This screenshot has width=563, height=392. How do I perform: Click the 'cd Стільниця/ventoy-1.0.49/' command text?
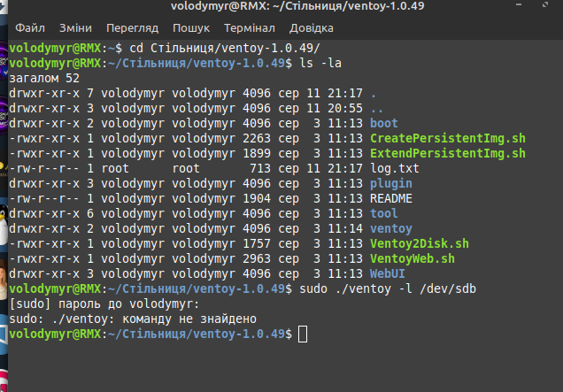225,48
